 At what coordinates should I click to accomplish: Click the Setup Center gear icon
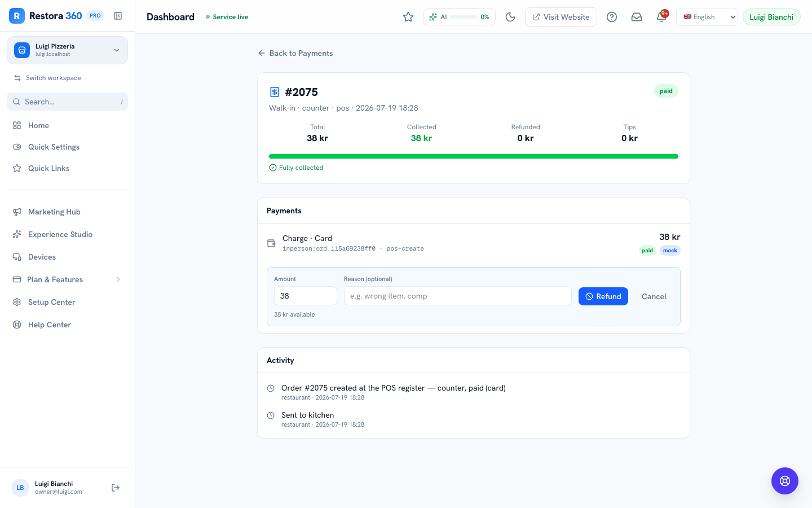(x=17, y=302)
